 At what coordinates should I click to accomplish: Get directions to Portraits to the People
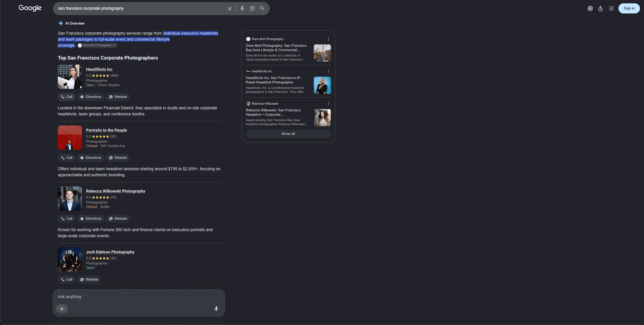(90, 158)
